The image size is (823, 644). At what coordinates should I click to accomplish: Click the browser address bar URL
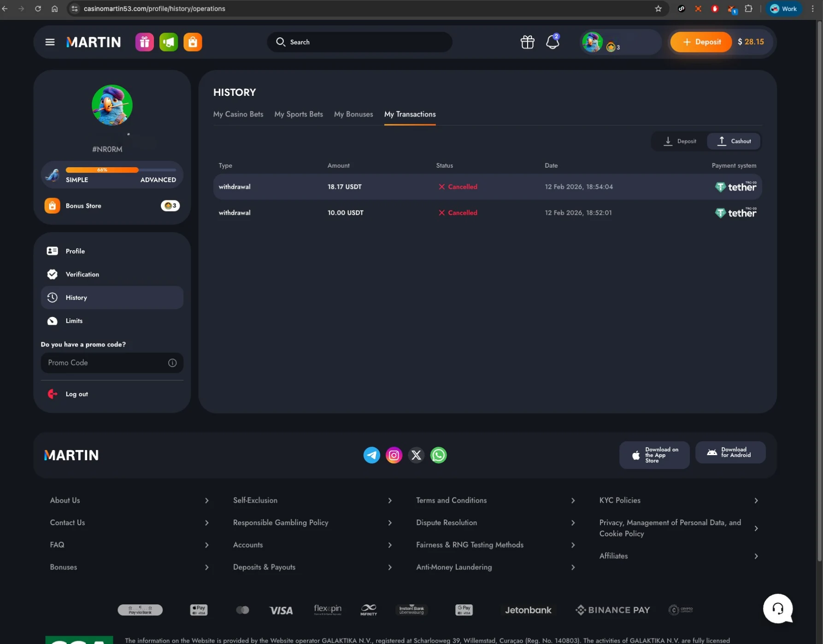click(x=154, y=9)
